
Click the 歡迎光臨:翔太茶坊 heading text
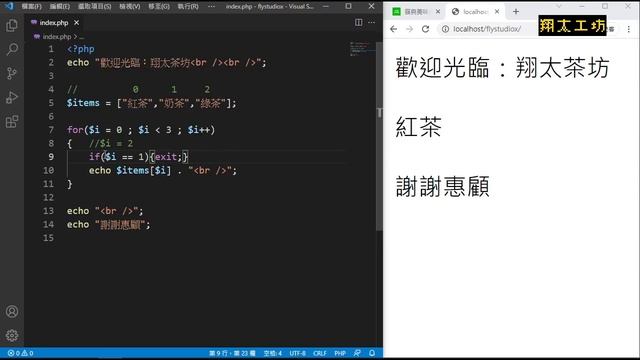coord(502,67)
